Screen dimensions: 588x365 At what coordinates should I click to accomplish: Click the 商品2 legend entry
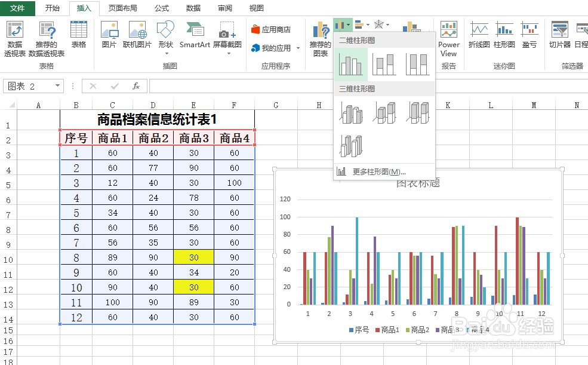(x=417, y=330)
